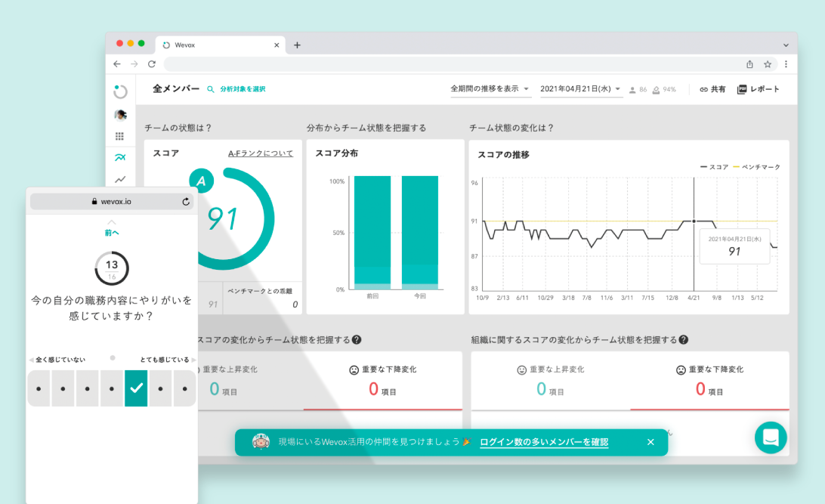
Task: Expand the 全期間の推移を表示 dropdown
Action: 490,89
